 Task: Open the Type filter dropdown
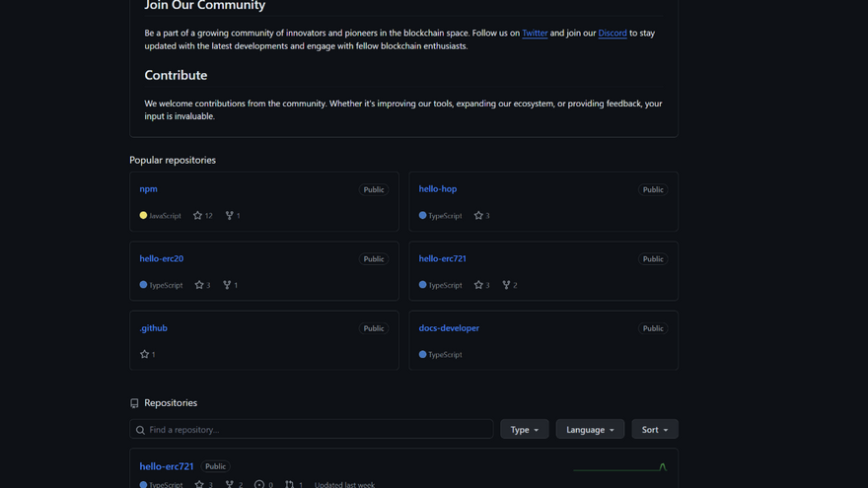524,430
